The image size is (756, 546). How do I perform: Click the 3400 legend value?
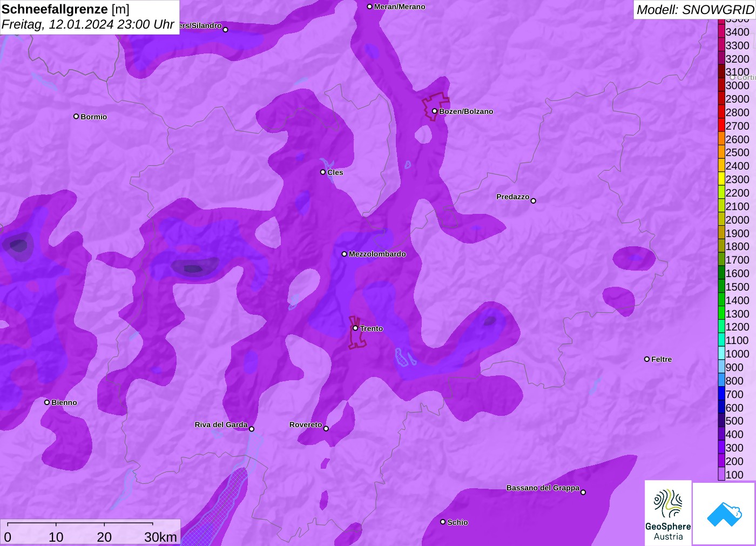[738, 32]
